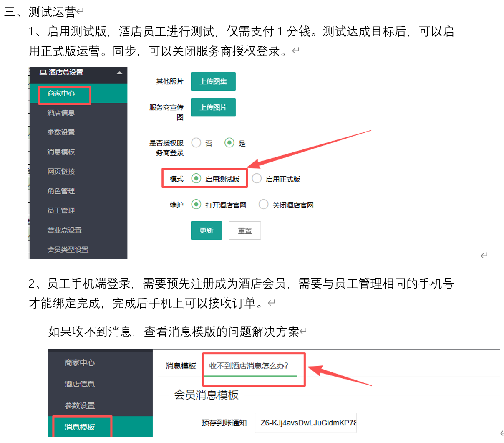Switch to 收不到酒店消息怎么办? tab

(249, 366)
